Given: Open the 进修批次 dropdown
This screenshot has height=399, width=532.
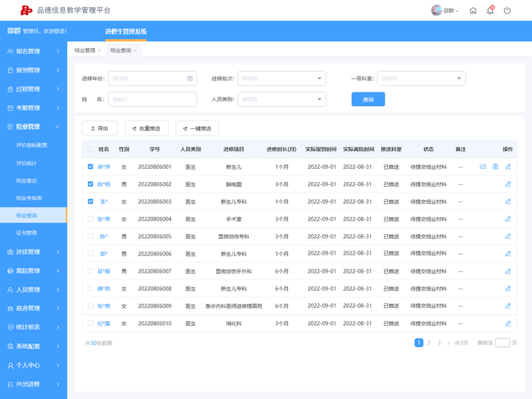Looking at the screenshot, I should click(282, 78).
